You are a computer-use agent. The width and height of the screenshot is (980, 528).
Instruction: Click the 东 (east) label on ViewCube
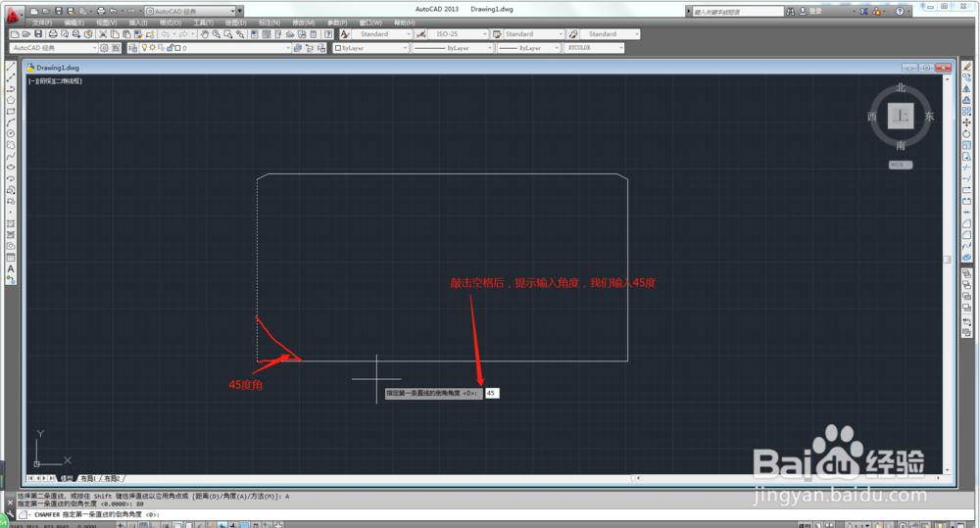coord(929,117)
